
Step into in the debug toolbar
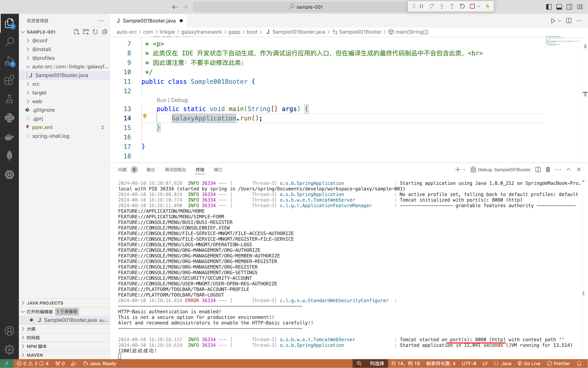(442, 7)
